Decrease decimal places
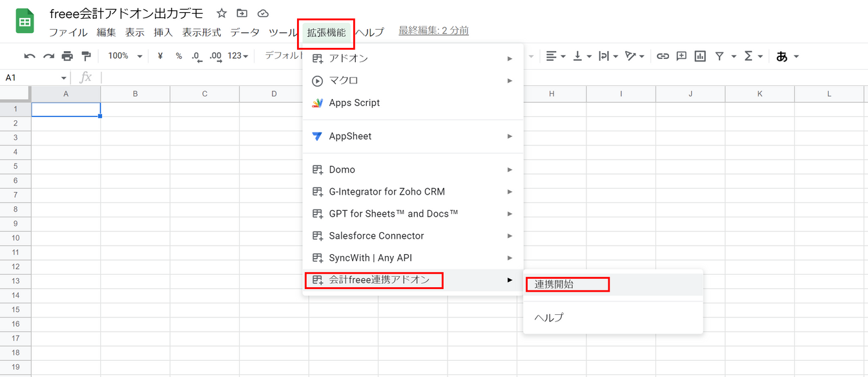Screen dimensions: 868x377 click(x=197, y=57)
